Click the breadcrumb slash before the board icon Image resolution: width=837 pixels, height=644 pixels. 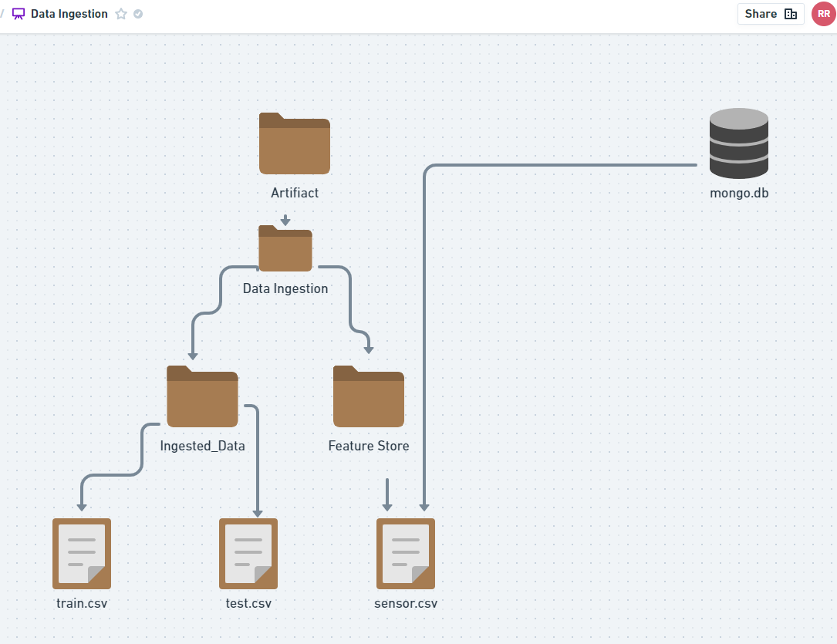pyautogui.click(x=3, y=13)
